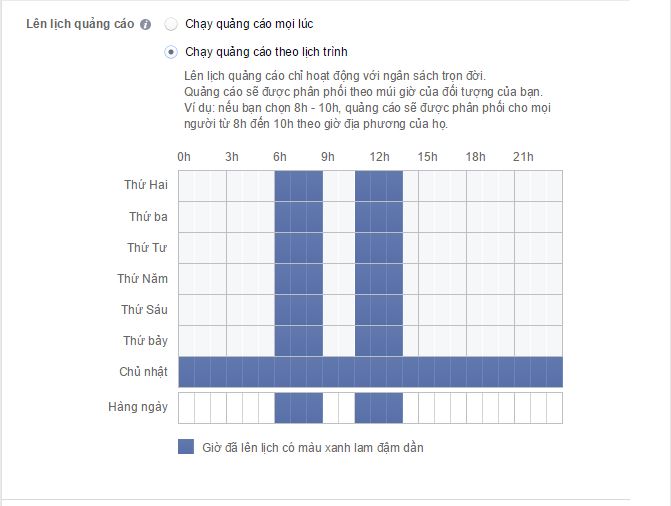Deselect the 12h cell in Thứ ba row

tap(378, 216)
